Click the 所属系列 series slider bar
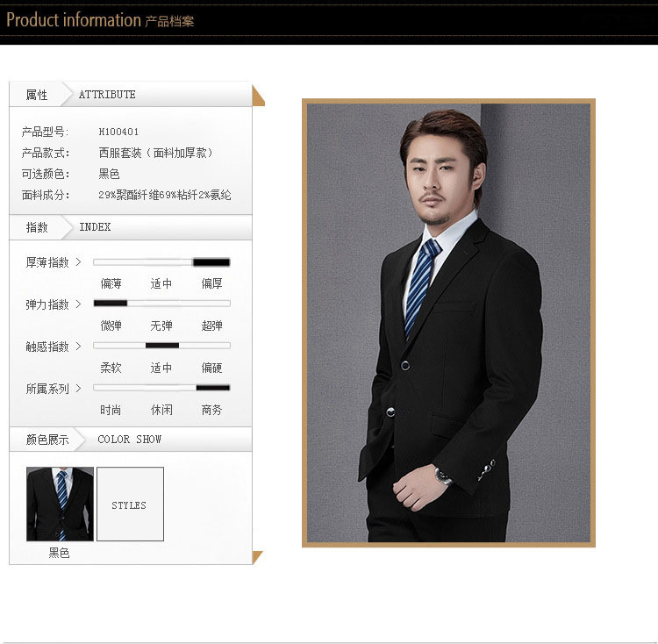658x644 pixels. 161,388
